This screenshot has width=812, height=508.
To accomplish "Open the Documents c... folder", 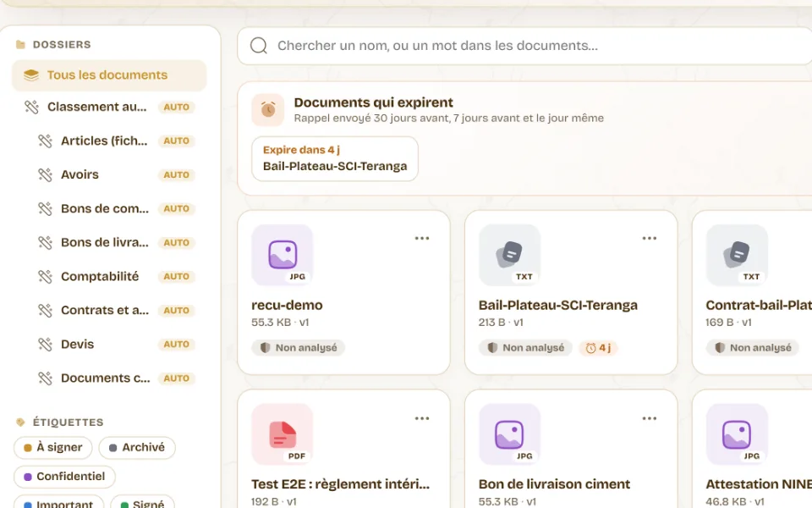I will click(x=116, y=378).
